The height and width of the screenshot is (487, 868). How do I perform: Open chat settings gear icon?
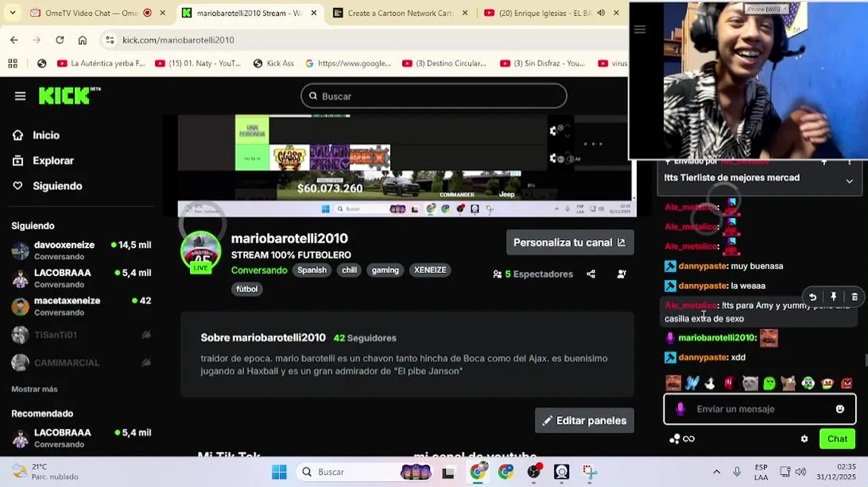(804, 439)
